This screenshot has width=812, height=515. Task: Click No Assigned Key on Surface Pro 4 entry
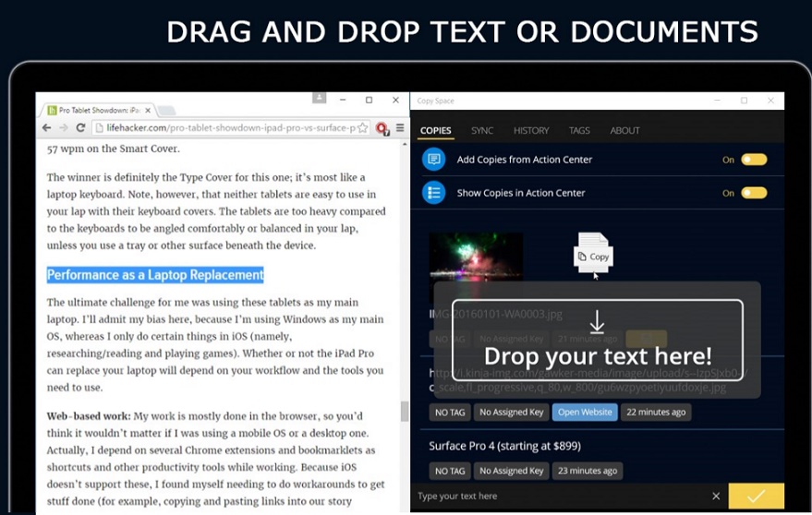(510, 471)
